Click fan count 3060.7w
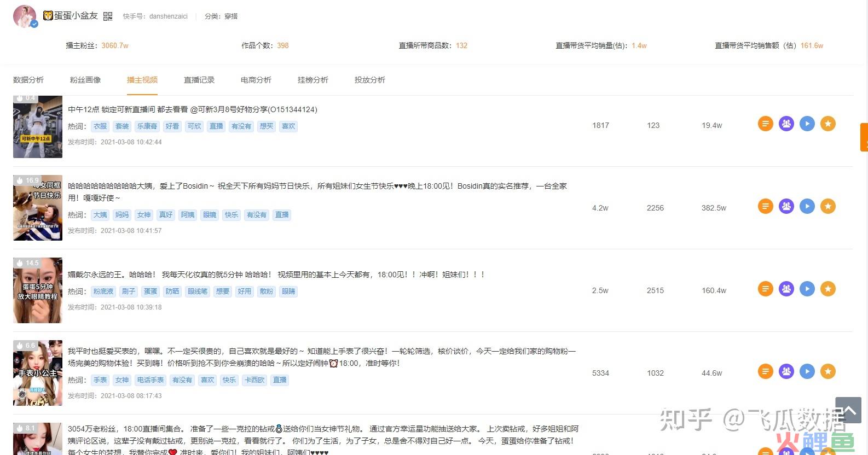This screenshot has width=868, height=455. (115, 46)
